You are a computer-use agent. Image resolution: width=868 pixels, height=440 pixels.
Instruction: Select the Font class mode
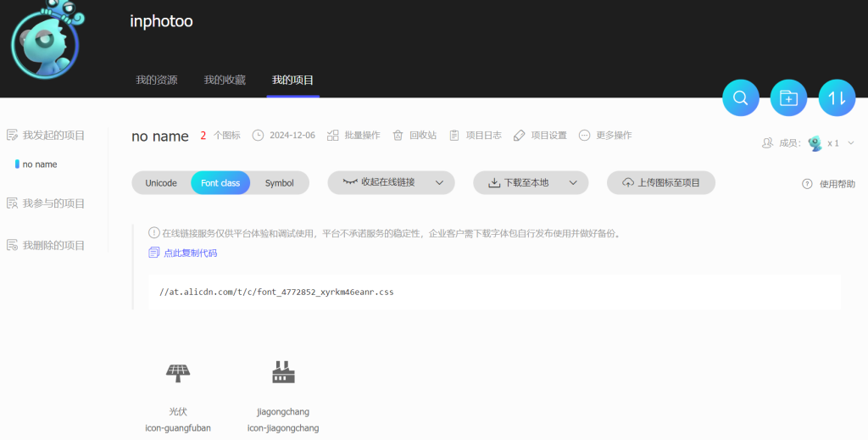point(220,182)
